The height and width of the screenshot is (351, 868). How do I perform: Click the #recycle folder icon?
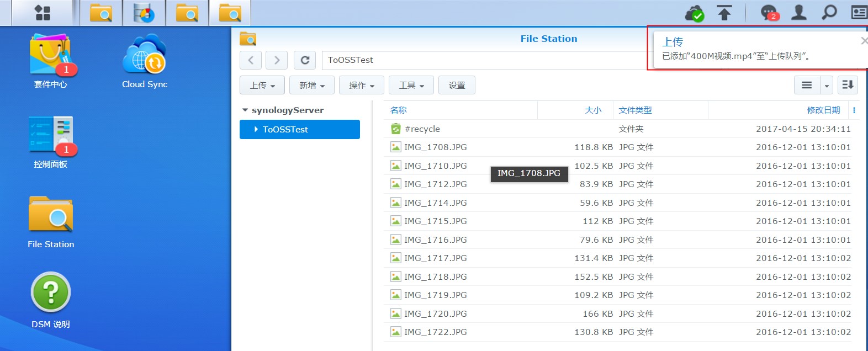point(395,129)
